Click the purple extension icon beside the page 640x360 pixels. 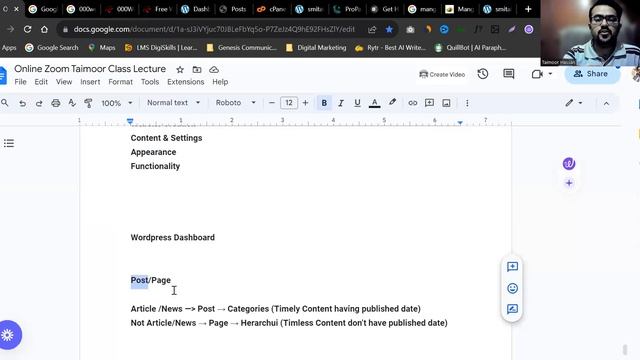(569, 164)
